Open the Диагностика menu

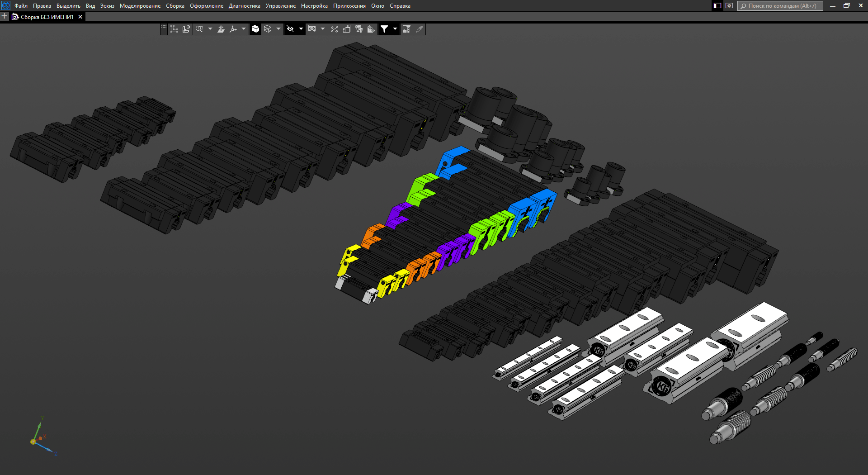click(x=244, y=6)
